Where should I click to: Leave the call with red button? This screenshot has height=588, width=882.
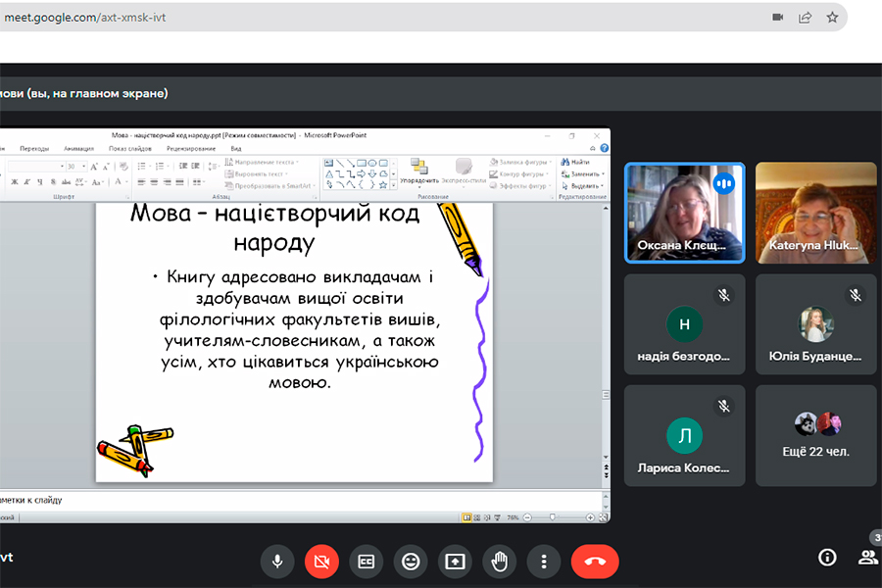pos(595,562)
